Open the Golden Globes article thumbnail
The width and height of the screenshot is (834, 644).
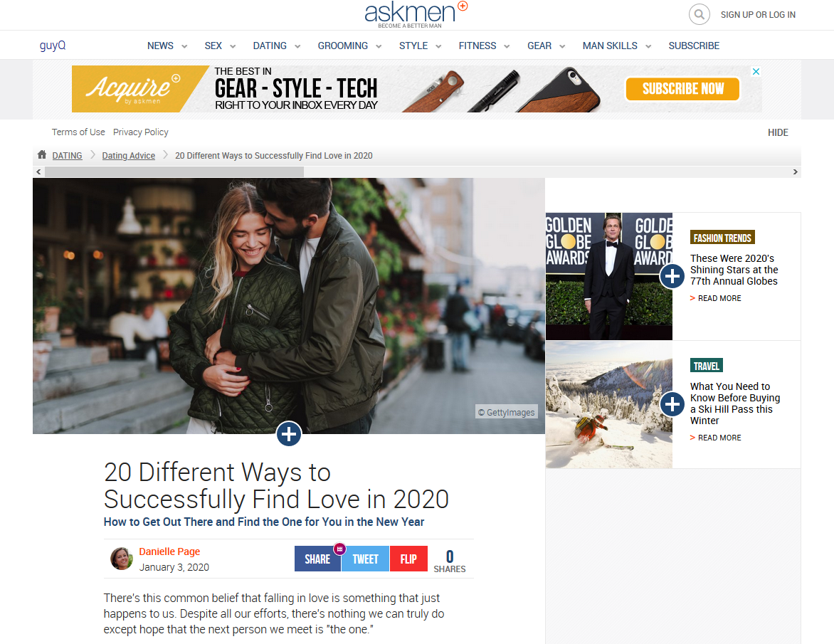point(608,276)
